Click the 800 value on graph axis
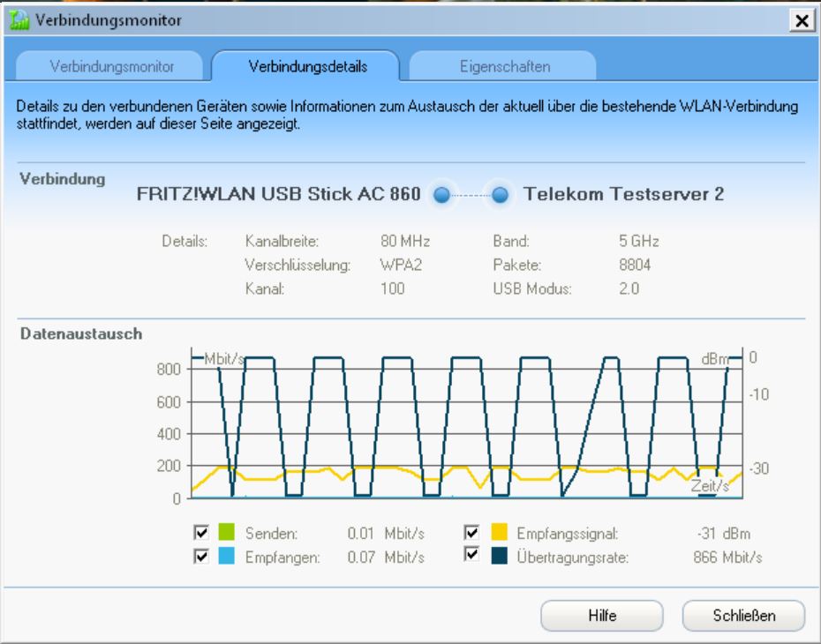 169,370
